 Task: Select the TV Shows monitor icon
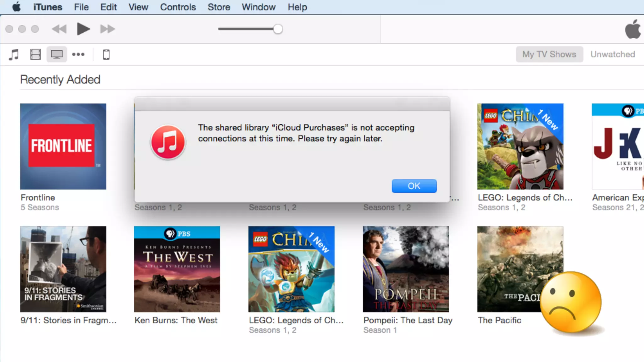click(57, 55)
